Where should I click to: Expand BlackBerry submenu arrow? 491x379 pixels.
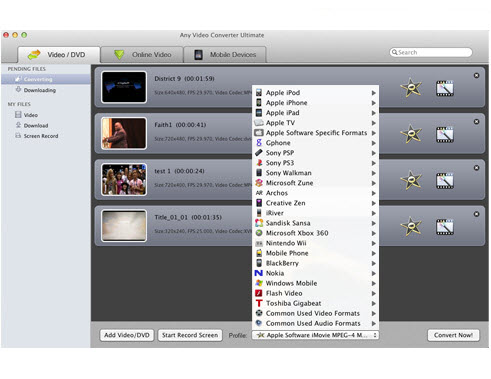tap(374, 263)
